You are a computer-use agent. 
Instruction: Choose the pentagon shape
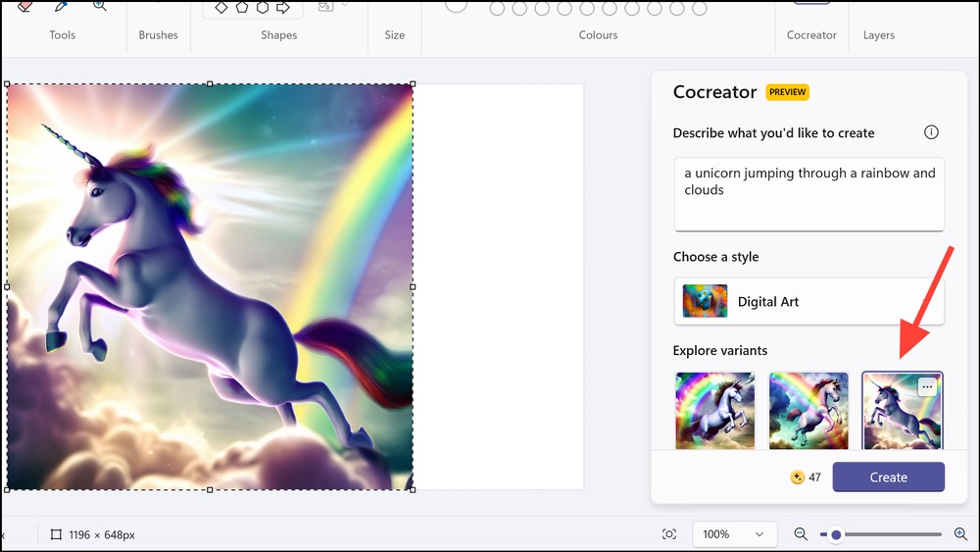pyautogui.click(x=242, y=8)
